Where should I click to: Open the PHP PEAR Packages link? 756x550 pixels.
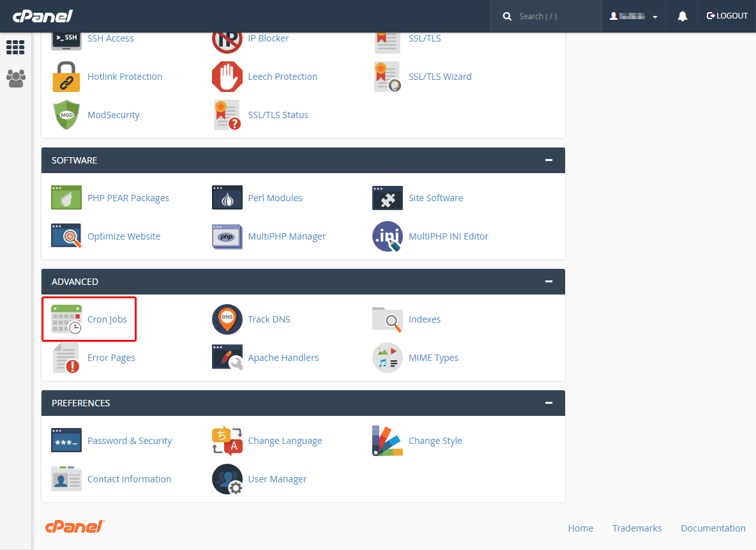coord(128,198)
